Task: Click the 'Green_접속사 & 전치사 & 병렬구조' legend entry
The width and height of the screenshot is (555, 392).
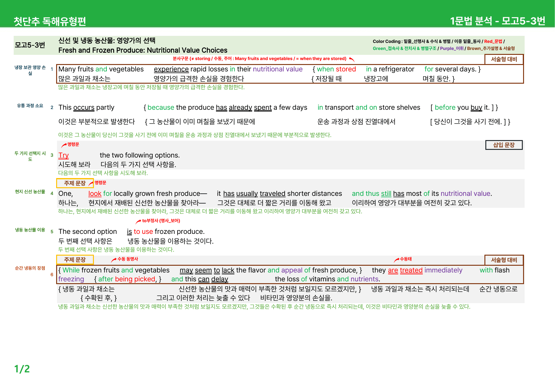Action: click(404, 48)
